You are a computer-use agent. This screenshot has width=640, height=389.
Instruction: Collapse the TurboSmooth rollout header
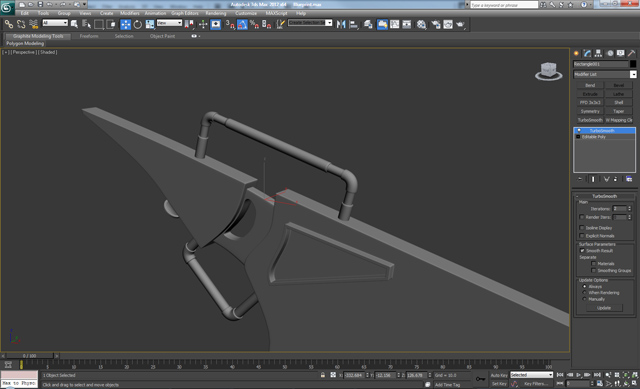click(604, 196)
